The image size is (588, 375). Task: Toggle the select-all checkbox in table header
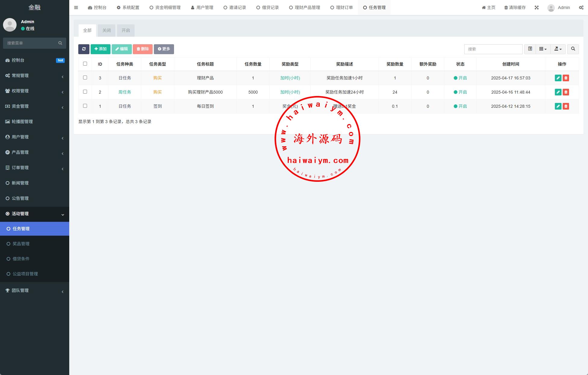(x=85, y=64)
